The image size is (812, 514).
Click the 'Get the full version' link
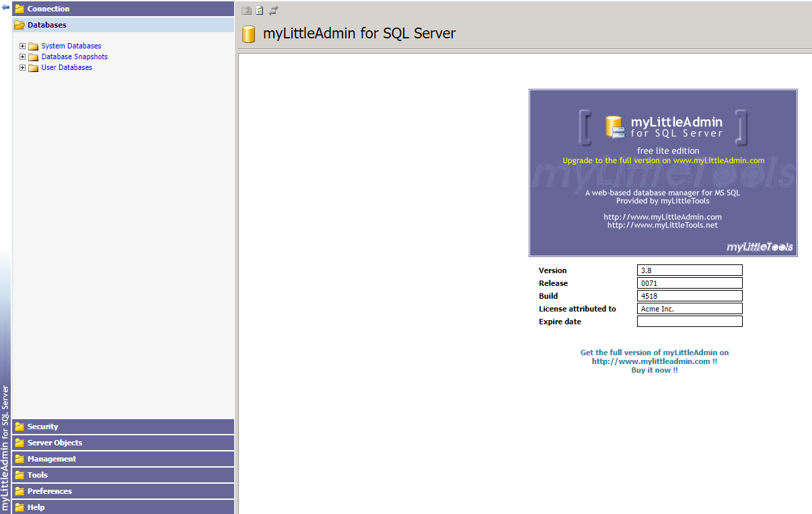pyautogui.click(x=655, y=361)
